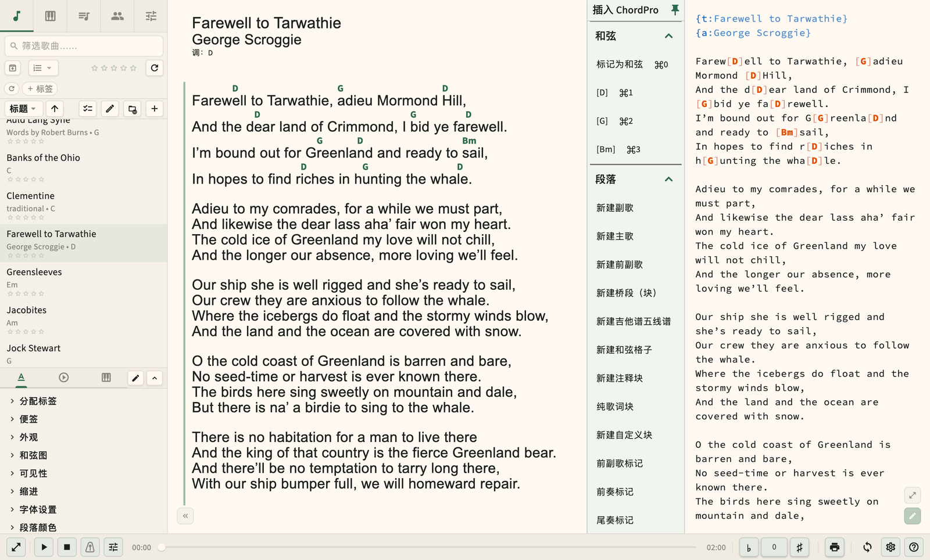This screenshot has height=560, width=930.
Task: Open the piano keys tab in lower panel
Action: pos(106,378)
